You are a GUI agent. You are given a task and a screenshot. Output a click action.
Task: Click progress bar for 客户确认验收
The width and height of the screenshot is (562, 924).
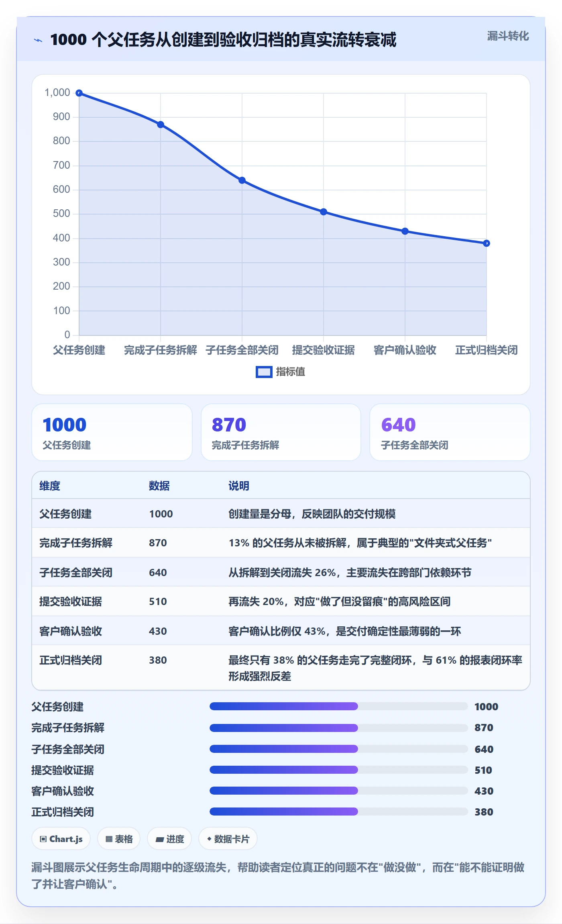point(338,791)
